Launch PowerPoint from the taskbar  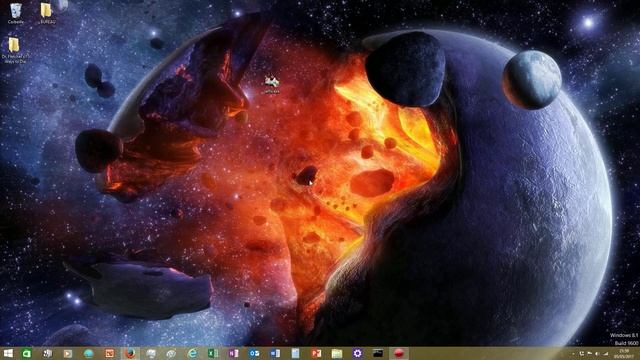pyautogui.click(x=316, y=353)
